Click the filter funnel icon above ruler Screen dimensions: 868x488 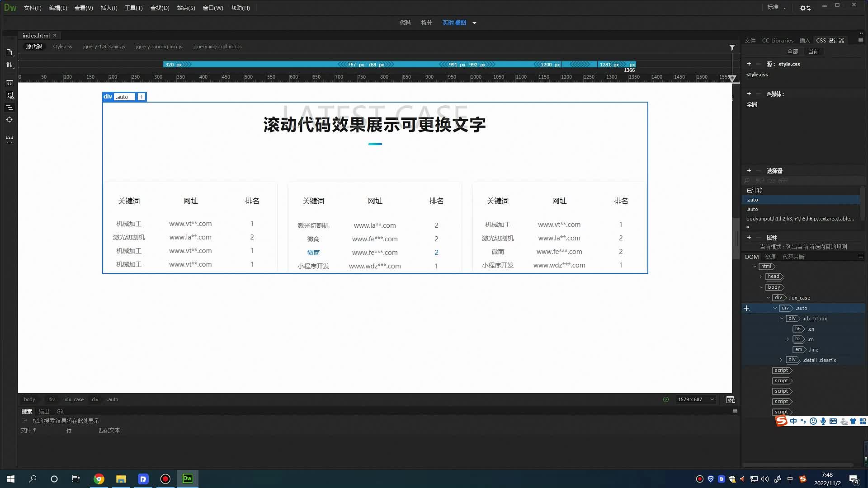tap(732, 47)
